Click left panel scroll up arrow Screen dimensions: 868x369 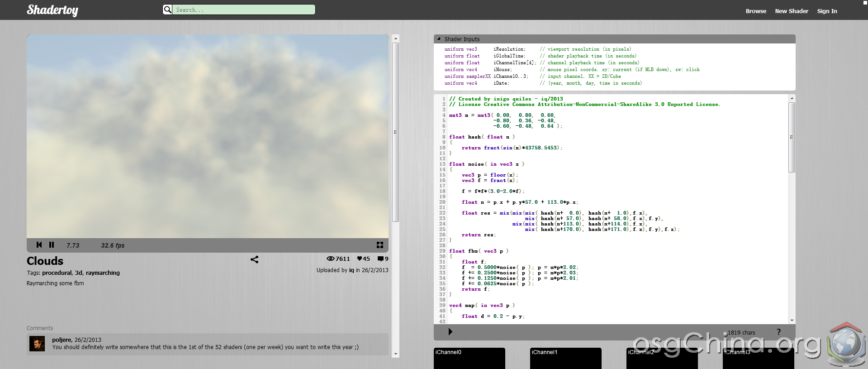pyautogui.click(x=395, y=38)
